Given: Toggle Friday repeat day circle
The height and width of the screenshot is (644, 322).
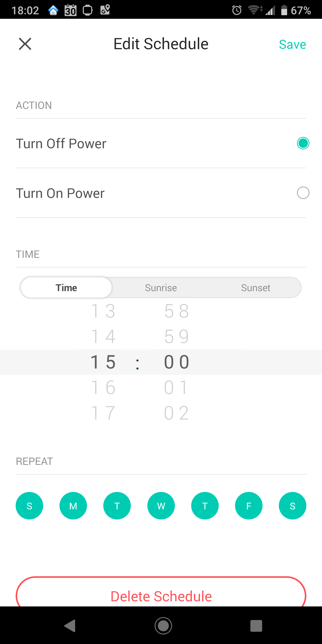Looking at the screenshot, I should click(249, 506).
